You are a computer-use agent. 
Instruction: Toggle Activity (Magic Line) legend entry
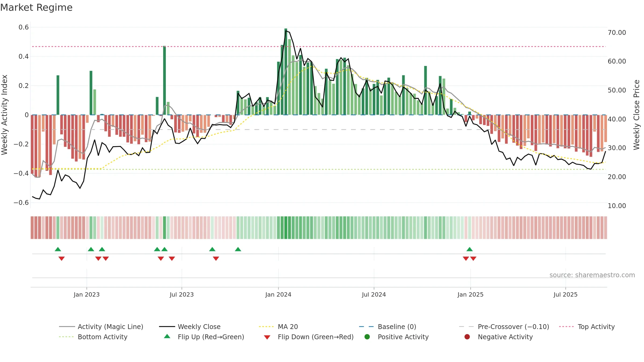[101, 327]
